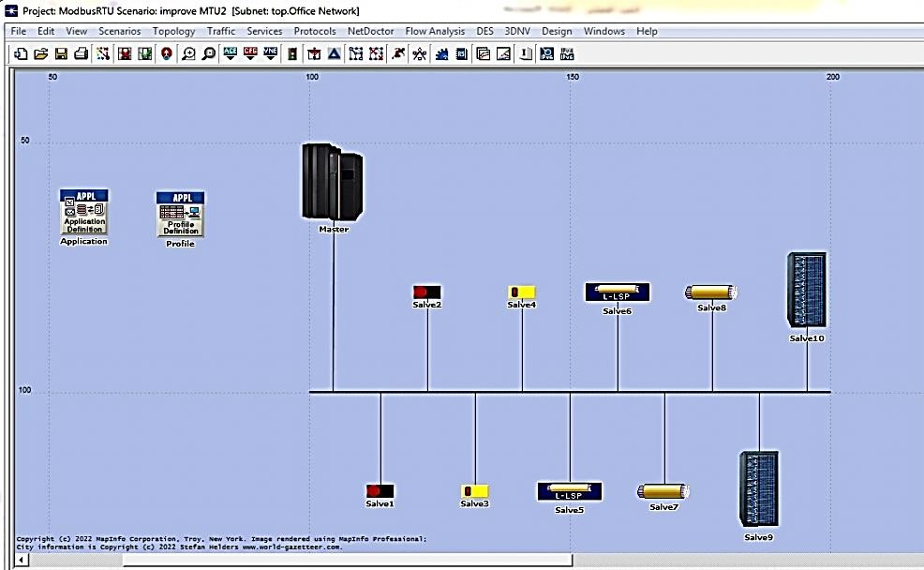The image size is (924, 570).
Task: Click the horizontal scrollbar thumb
Action: (x=348, y=560)
